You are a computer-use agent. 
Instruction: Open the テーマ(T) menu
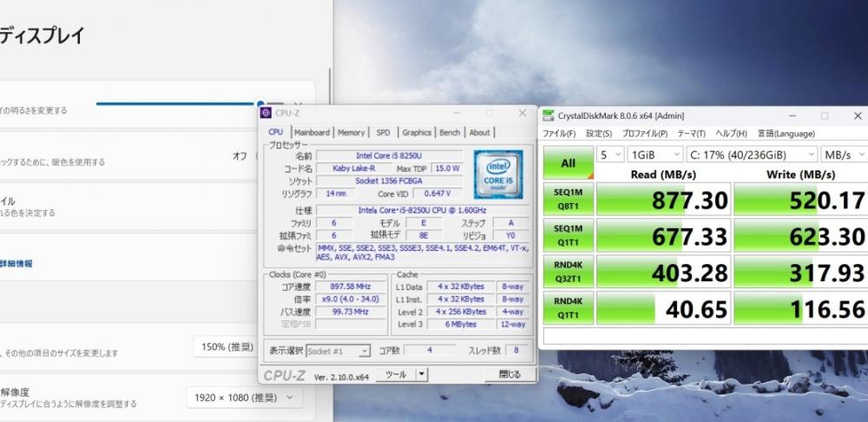click(x=692, y=134)
